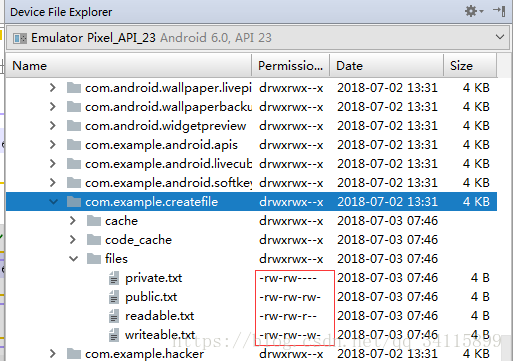Select the code_cache folder name

click(138, 240)
